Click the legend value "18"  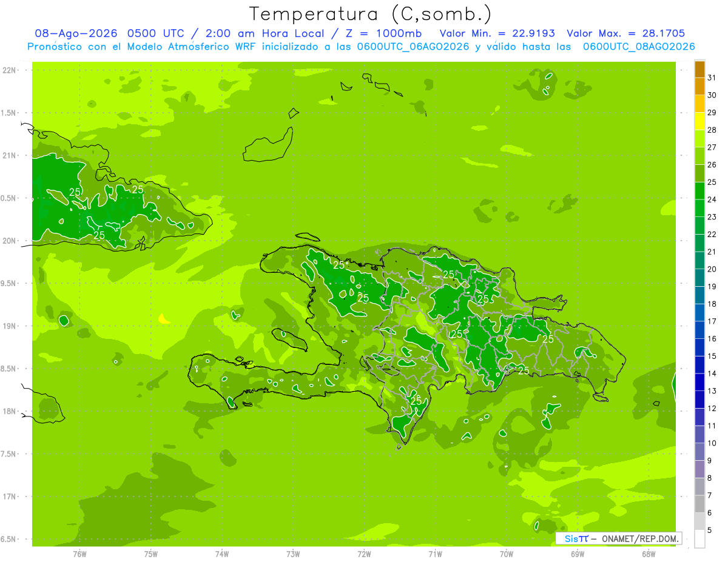[712, 304]
